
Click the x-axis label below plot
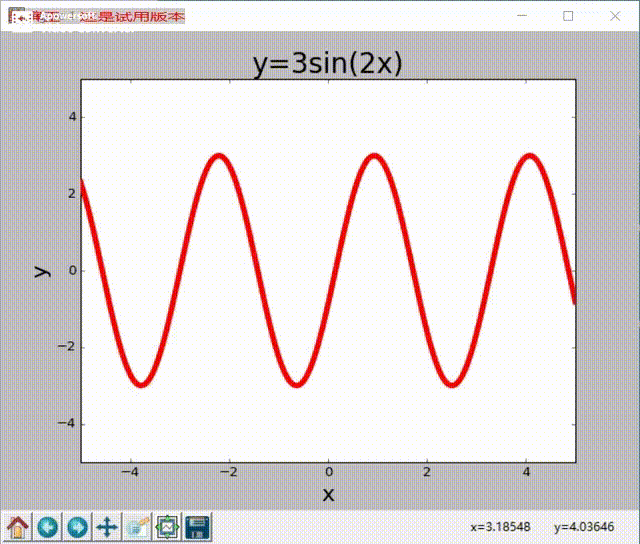[x=328, y=494]
